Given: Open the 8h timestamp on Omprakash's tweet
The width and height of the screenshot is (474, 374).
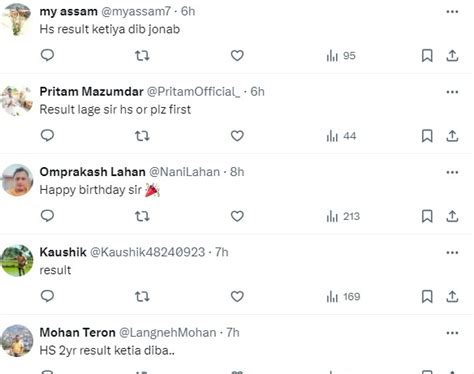Looking at the screenshot, I should [237, 172].
